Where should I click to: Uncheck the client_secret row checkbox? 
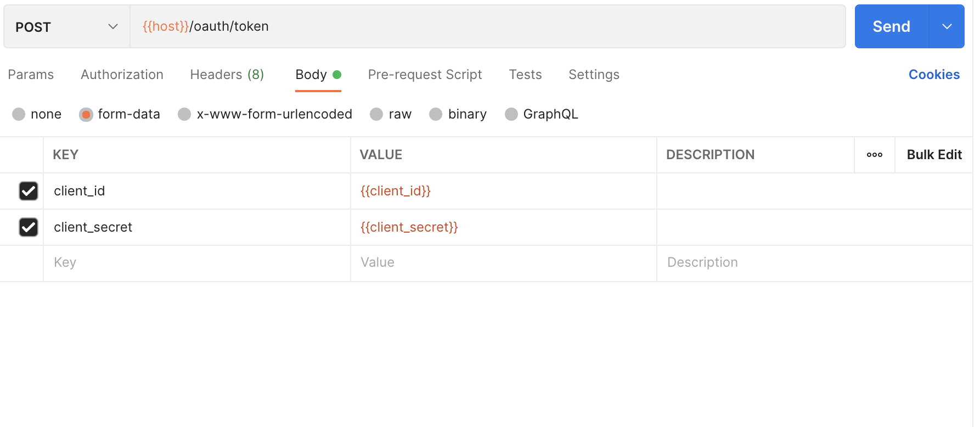coord(29,227)
